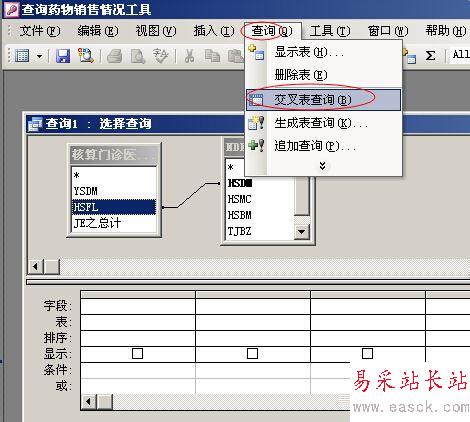The width and height of the screenshot is (470, 422).
Task: Click the Print Preview toolbar icon
Action: pyautogui.click(x=138, y=56)
